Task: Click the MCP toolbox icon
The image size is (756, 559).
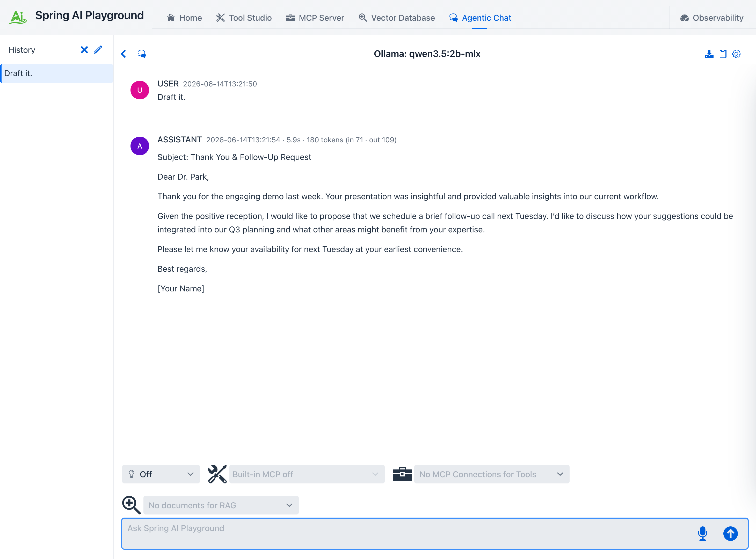Action: click(402, 474)
